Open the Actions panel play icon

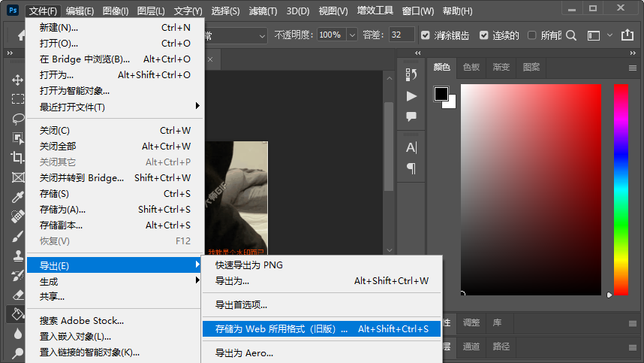(x=411, y=95)
